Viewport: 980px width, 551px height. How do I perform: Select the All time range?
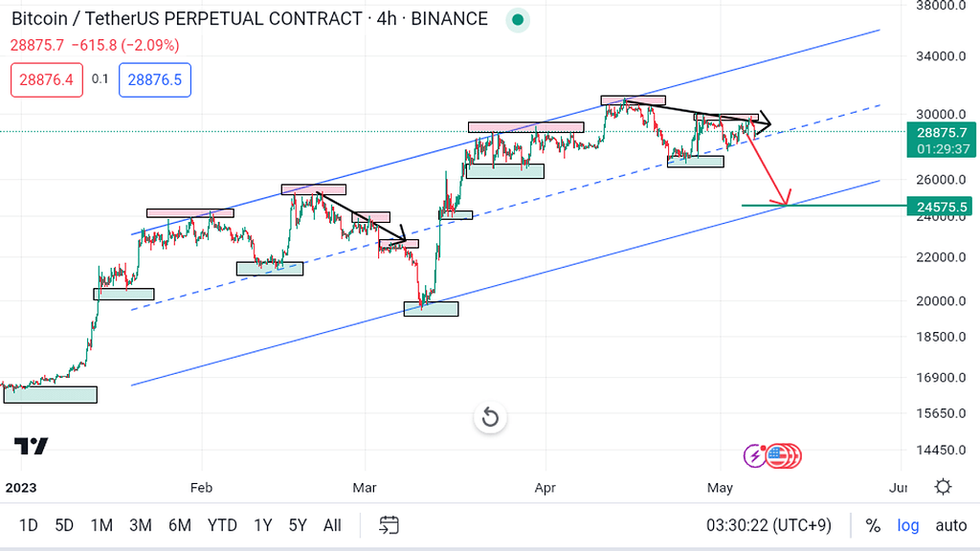332,525
